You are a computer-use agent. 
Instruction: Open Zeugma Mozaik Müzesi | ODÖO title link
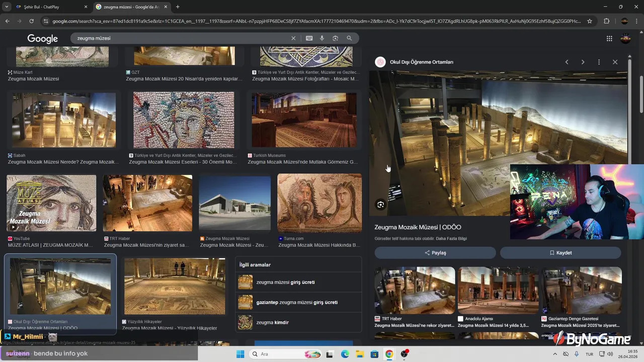coord(418,227)
